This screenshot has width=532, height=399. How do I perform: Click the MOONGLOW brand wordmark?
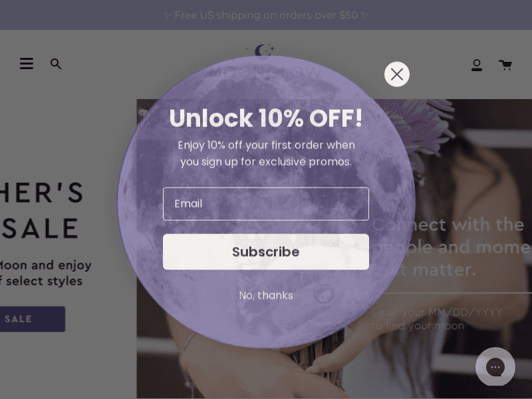click(x=265, y=72)
